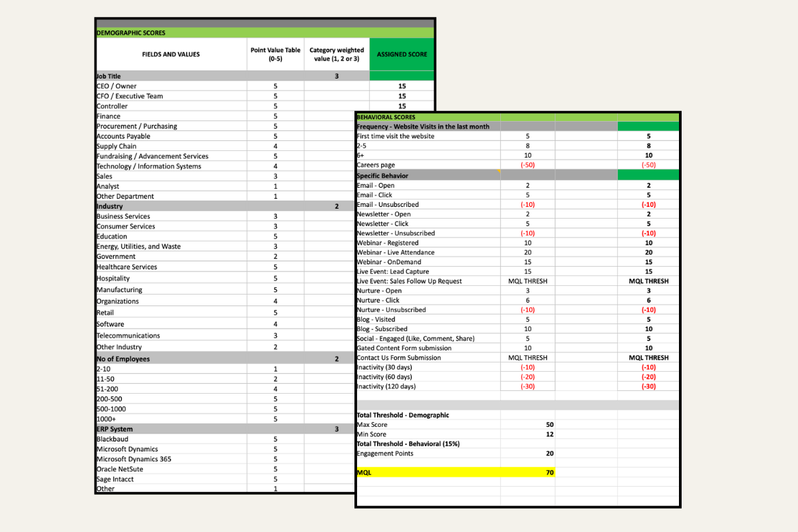Select the Specific Behavior section row

click(x=382, y=176)
